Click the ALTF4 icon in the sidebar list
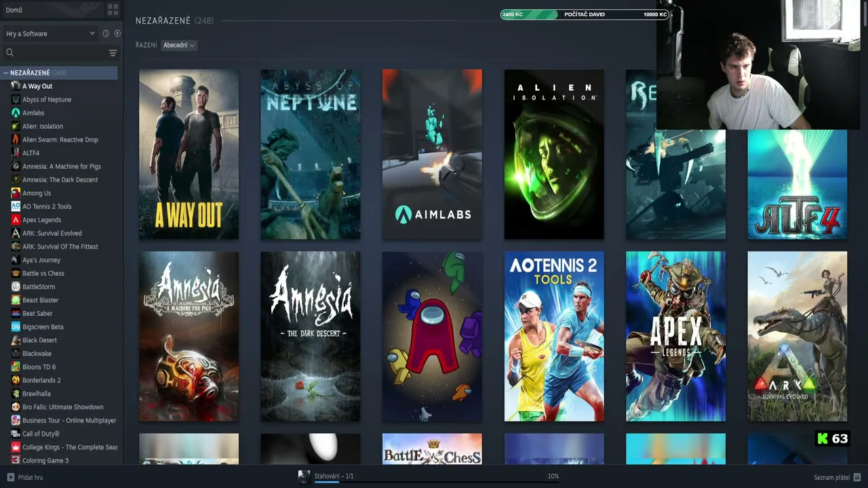Screen dimensions: 868x488 (16, 153)
